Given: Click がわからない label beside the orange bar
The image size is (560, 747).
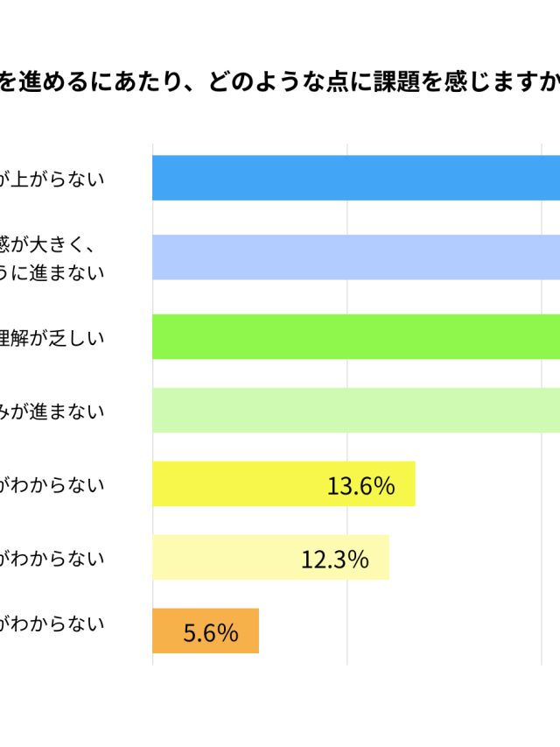Looking at the screenshot, I should [52, 624].
